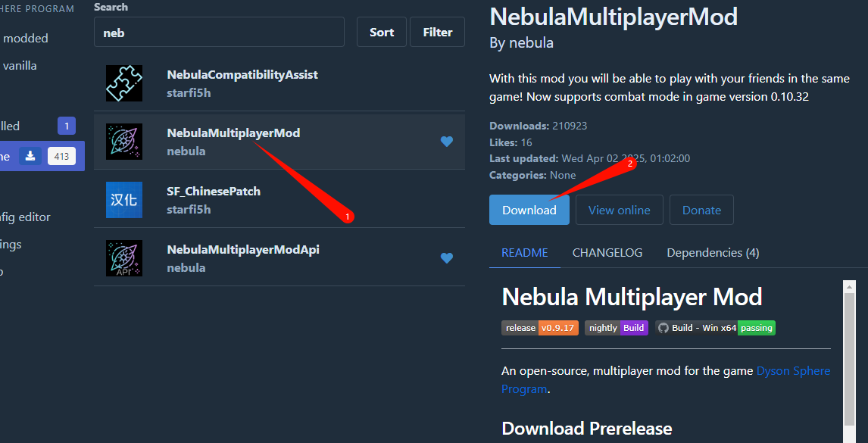868x443 pixels.
Task: Switch to the CHANGELOG tab
Action: (x=607, y=253)
